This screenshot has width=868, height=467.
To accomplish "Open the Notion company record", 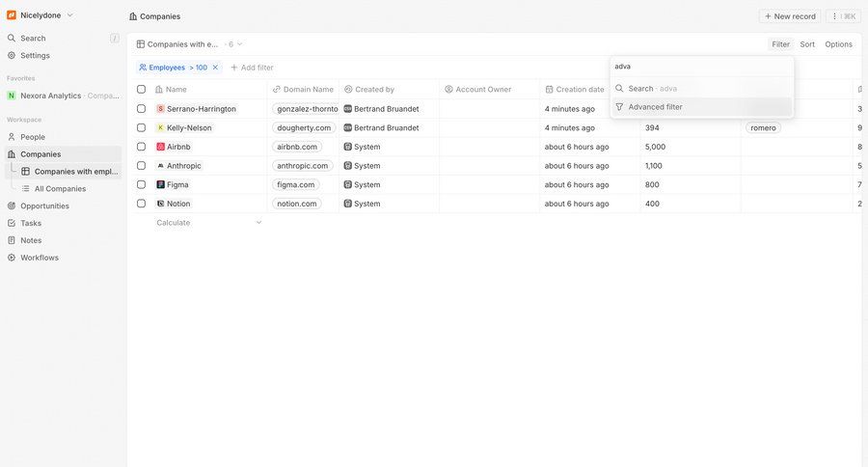I will [x=174, y=204].
